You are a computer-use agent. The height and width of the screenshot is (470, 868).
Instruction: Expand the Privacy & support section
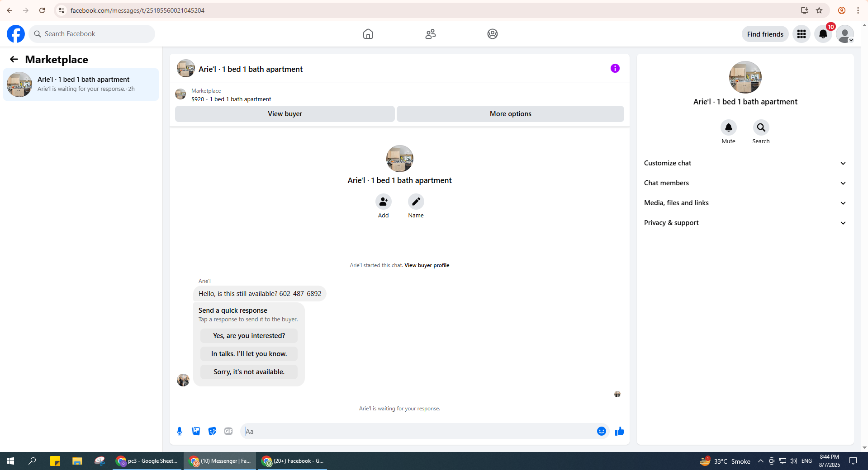coord(745,223)
